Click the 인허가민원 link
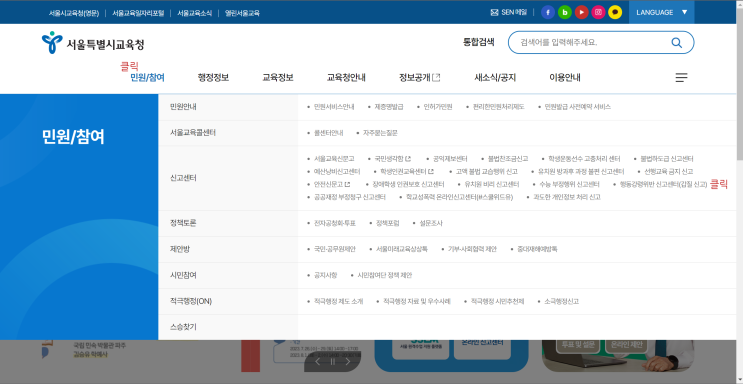 coord(438,107)
